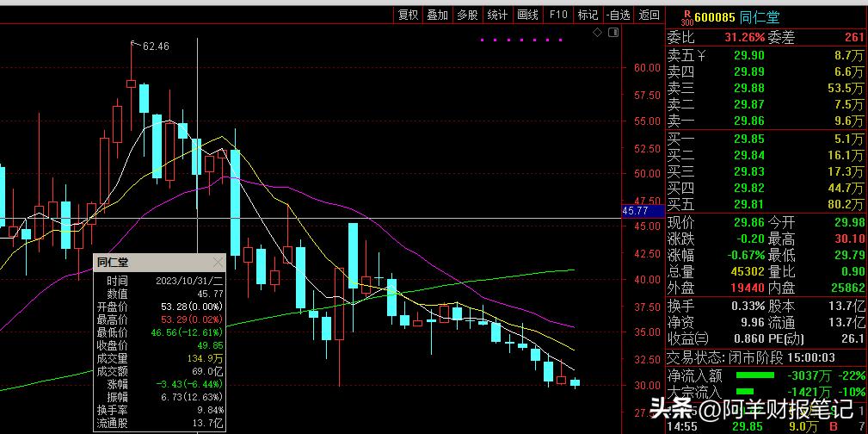Click the 量比 value 0.90

point(853,272)
